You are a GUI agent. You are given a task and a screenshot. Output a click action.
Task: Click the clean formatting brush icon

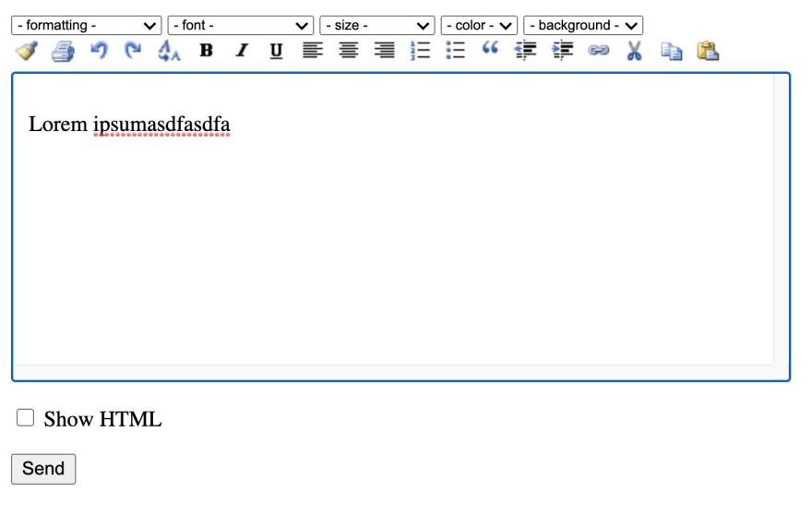(27, 51)
